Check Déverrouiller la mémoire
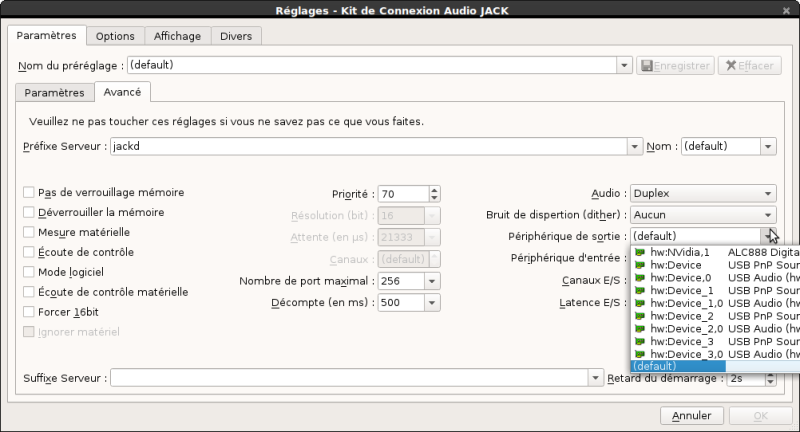 coord(29,212)
